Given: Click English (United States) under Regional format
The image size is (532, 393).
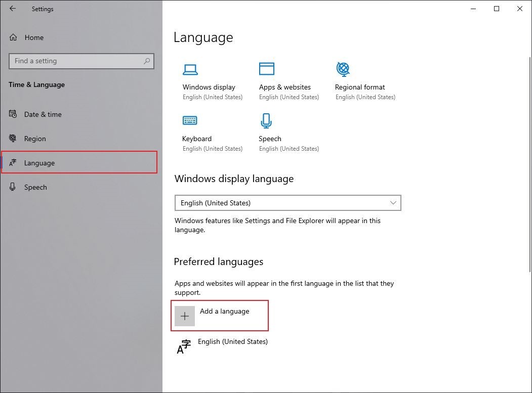Looking at the screenshot, I should (x=365, y=97).
